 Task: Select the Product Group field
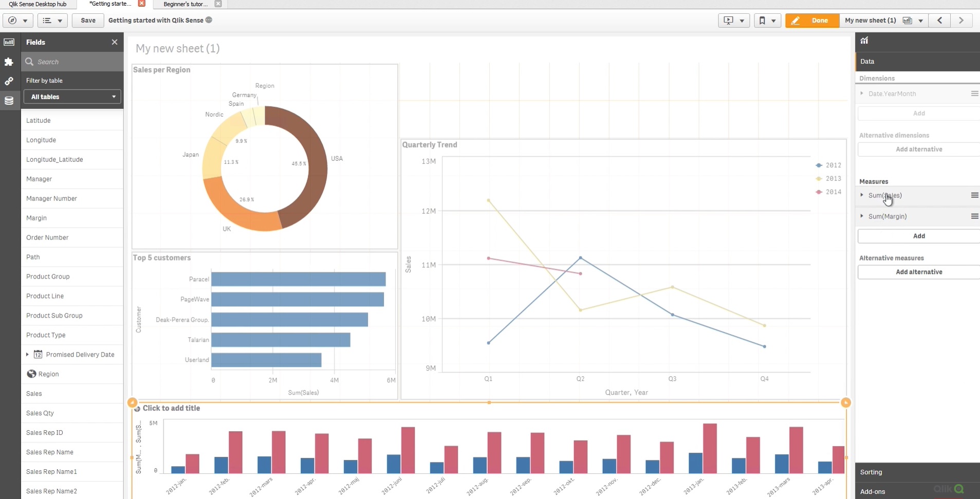coord(72,276)
